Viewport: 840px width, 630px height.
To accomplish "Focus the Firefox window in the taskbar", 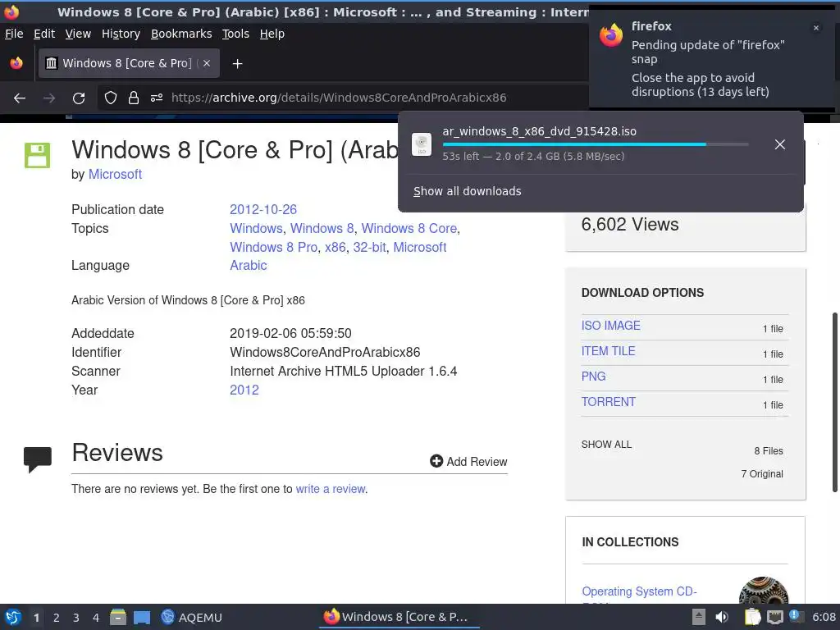I will (x=399, y=617).
